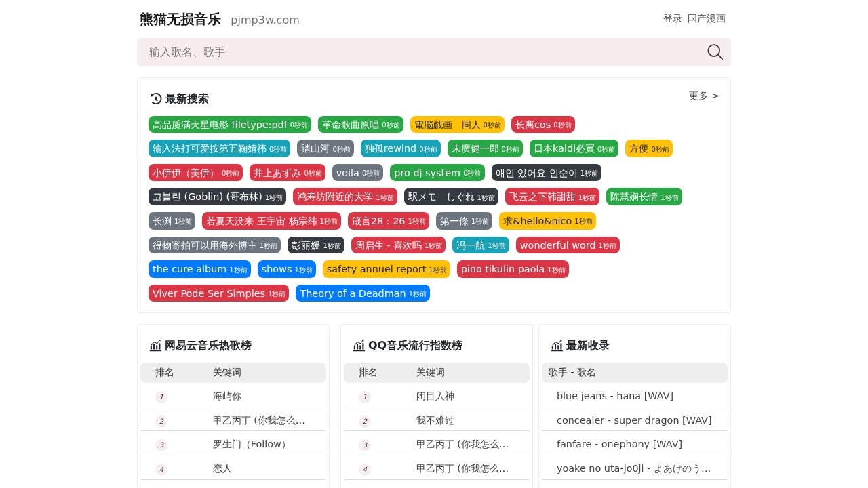This screenshot has height=488, width=868.
Task: Select the 若夏天没来 王宇宙 杨宗纬 tag
Action: pyautogui.click(x=271, y=221)
